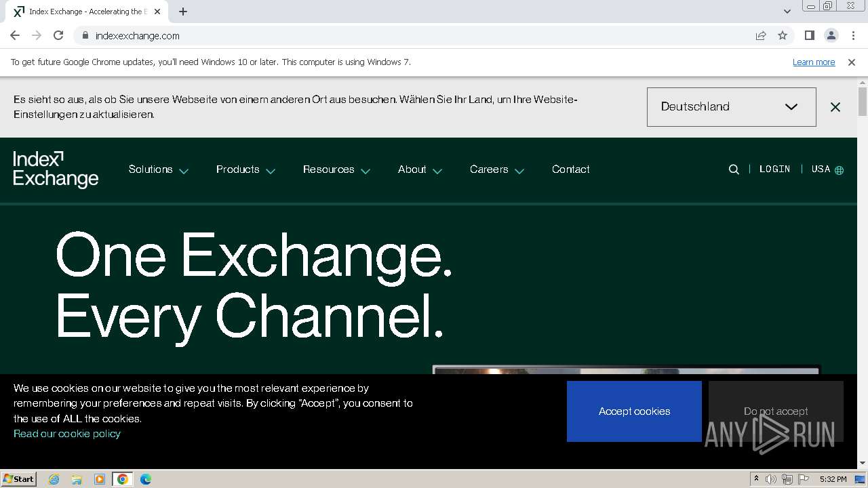
Task: Open the Solutions navigation item
Action: (151, 169)
